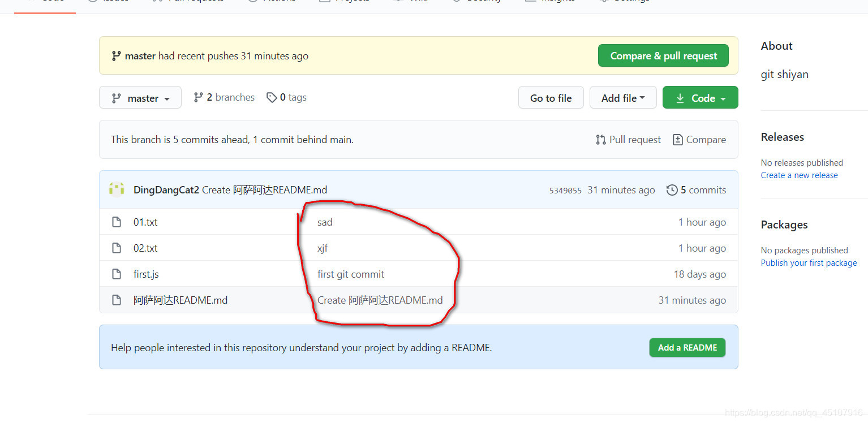Click the file icon beside 01.txt
The width and height of the screenshot is (868, 423).
(x=117, y=222)
